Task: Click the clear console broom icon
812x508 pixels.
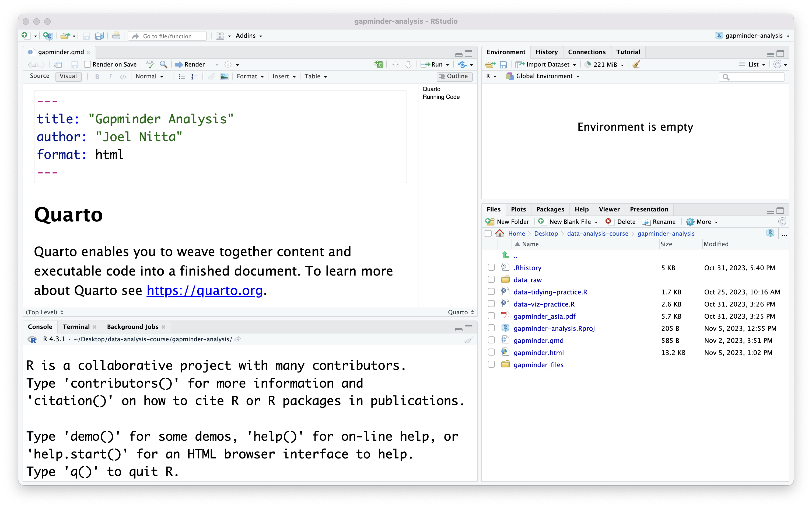Action: [469, 339]
